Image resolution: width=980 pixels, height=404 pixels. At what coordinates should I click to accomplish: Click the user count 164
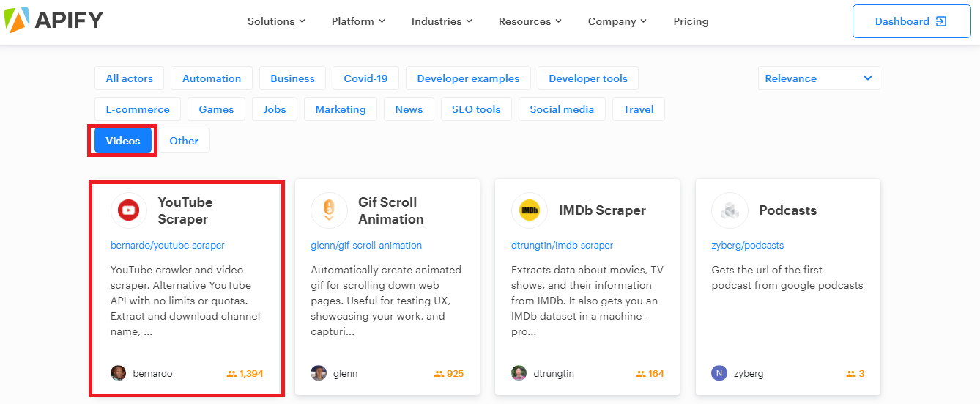656,374
